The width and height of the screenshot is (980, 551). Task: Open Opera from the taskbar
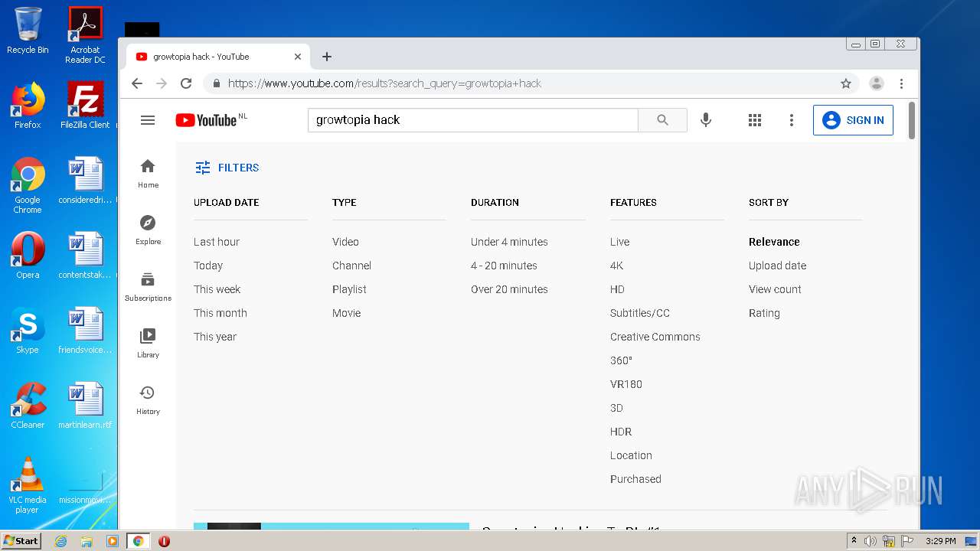coord(164,541)
